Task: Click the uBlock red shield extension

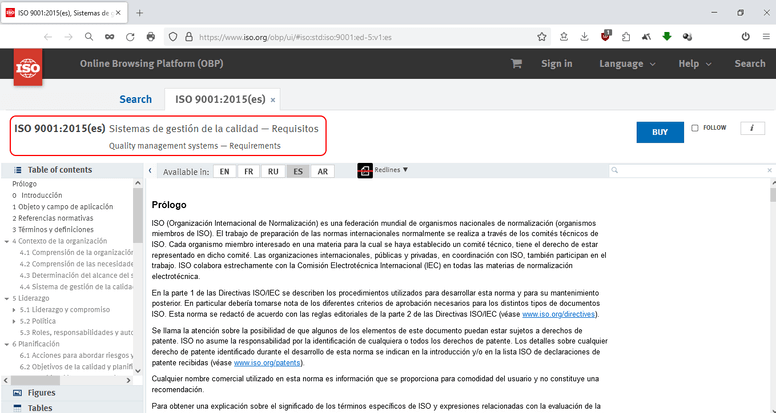Action: [x=606, y=36]
